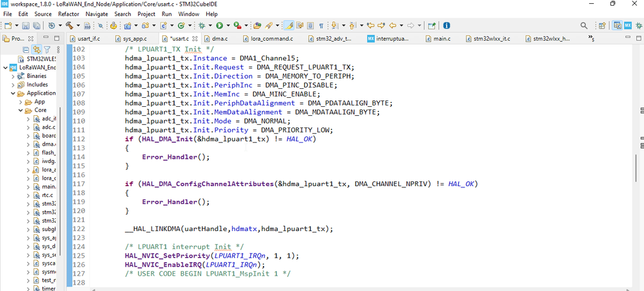Click the Save All icon
Image resolution: width=644 pixels, height=291 pixels.
click(x=36, y=26)
